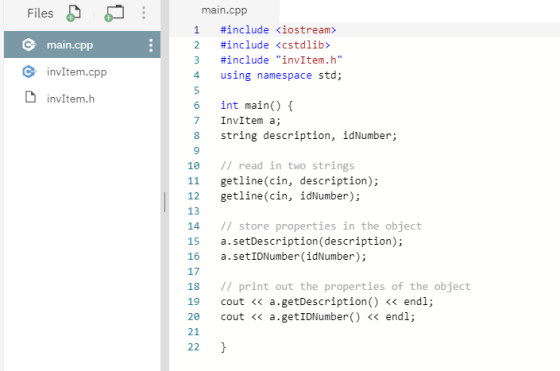Click line number 1 in the gutter
The width and height of the screenshot is (560, 371).
pos(196,30)
